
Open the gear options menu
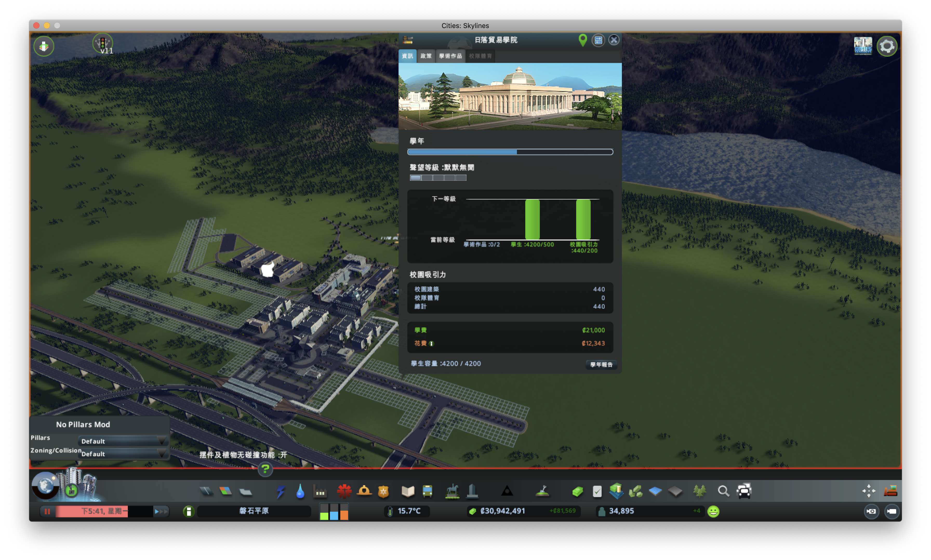pyautogui.click(x=887, y=46)
